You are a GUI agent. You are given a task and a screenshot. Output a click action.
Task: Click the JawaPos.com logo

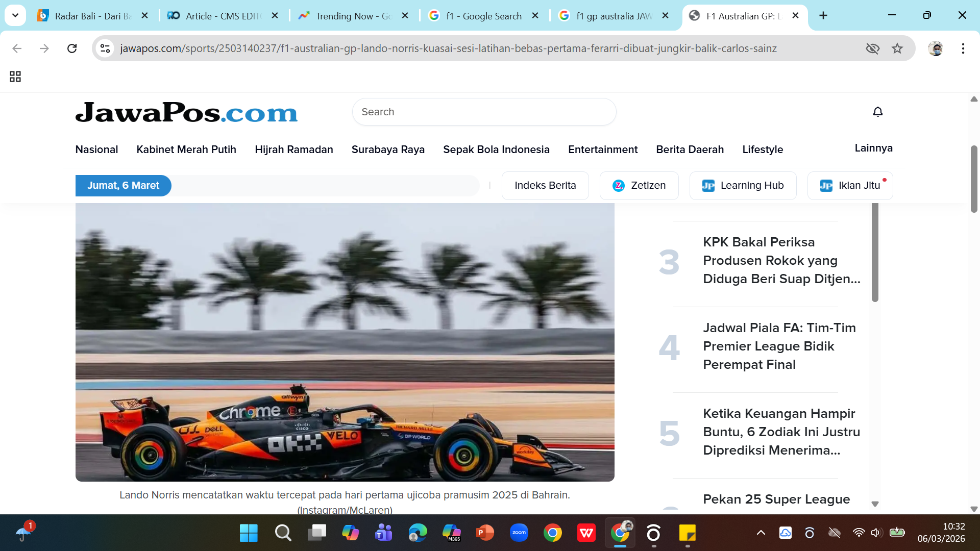(x=186, y=112)
